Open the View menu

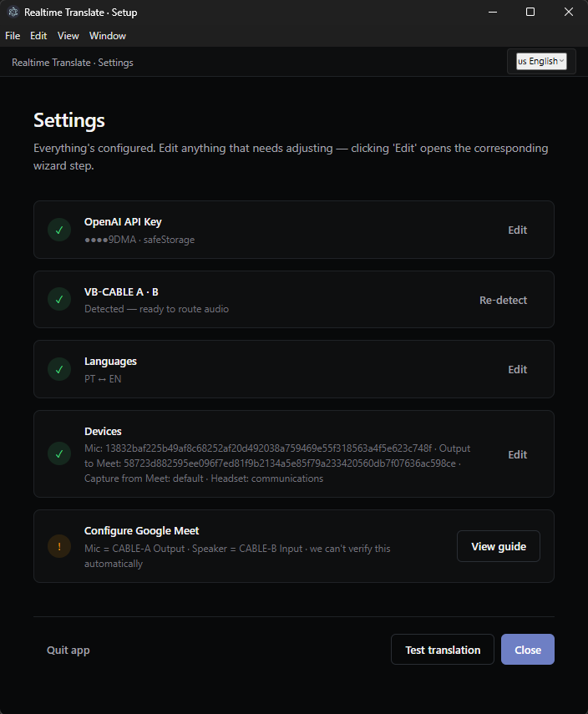68,36
